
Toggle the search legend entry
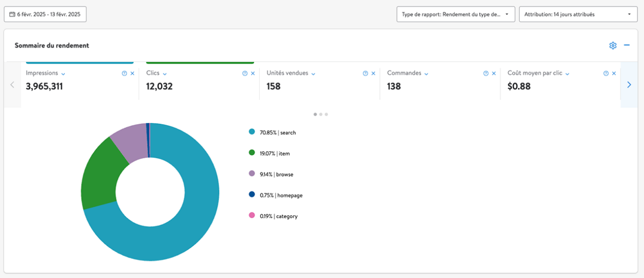(x=278, y=133)
